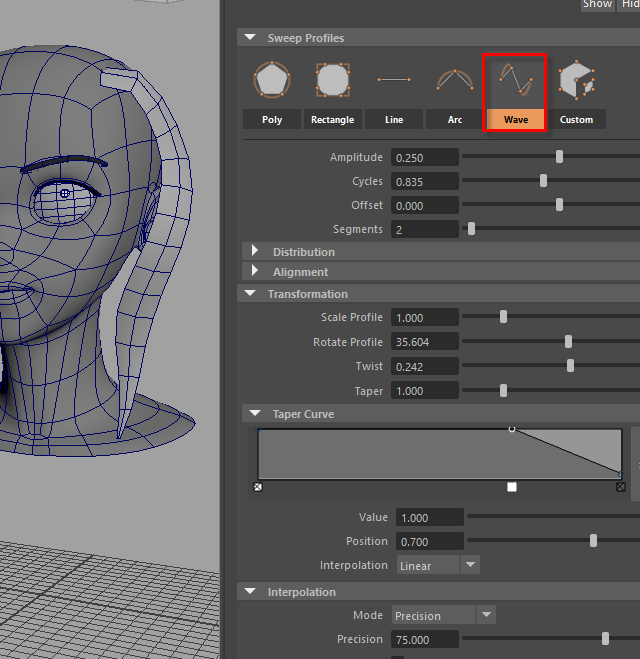Select the Arc sweep profile icon

point(455,79)
